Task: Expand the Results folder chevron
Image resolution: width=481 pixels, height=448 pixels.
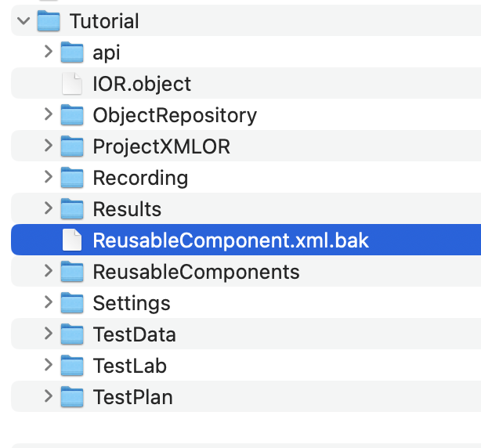Action: 49,208
